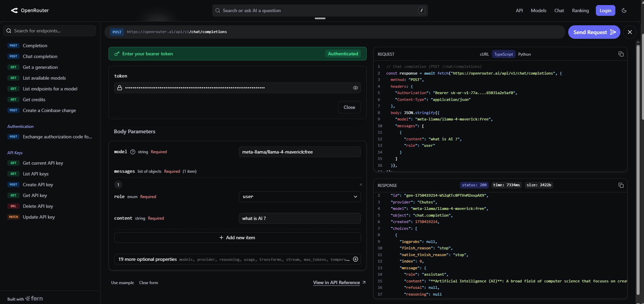Toggle dark mode moon icon
The height and width of the screenshot is (304, 644).
624,10
